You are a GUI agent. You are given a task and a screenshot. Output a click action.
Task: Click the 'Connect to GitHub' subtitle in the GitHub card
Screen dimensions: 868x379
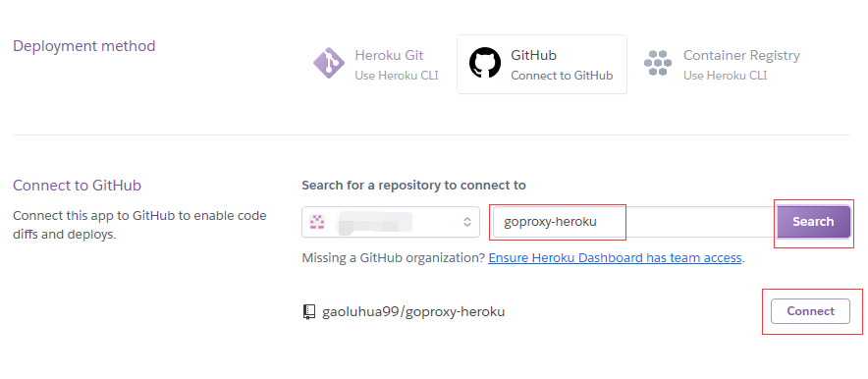click(562, 76)
